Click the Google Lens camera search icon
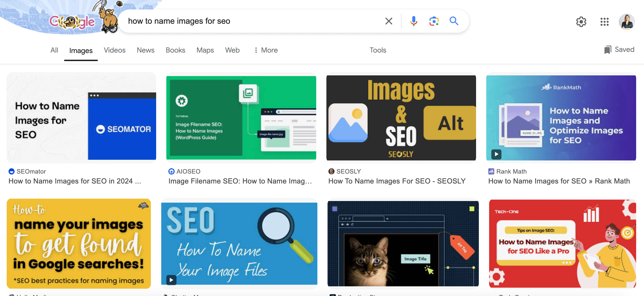This screenshot has width=644, height=296. 434,21
